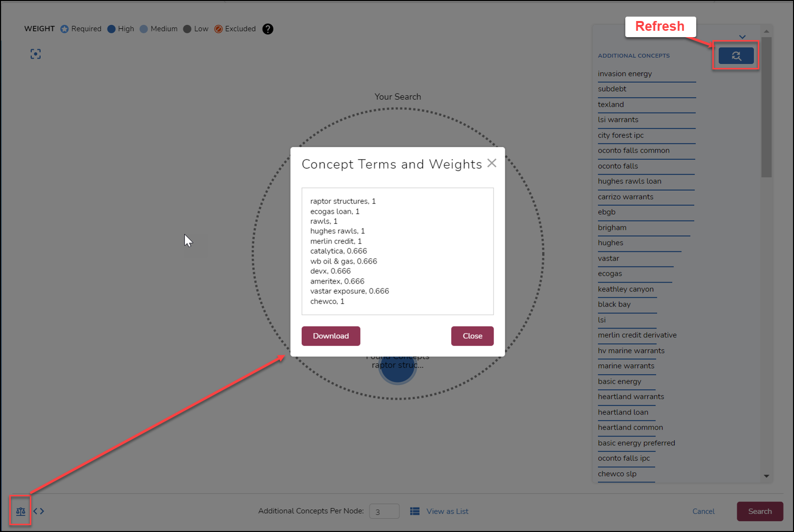This screenshot has height=532, width=794.
Task: Select the subdebt concept
Action: click(x=612, y=89)
